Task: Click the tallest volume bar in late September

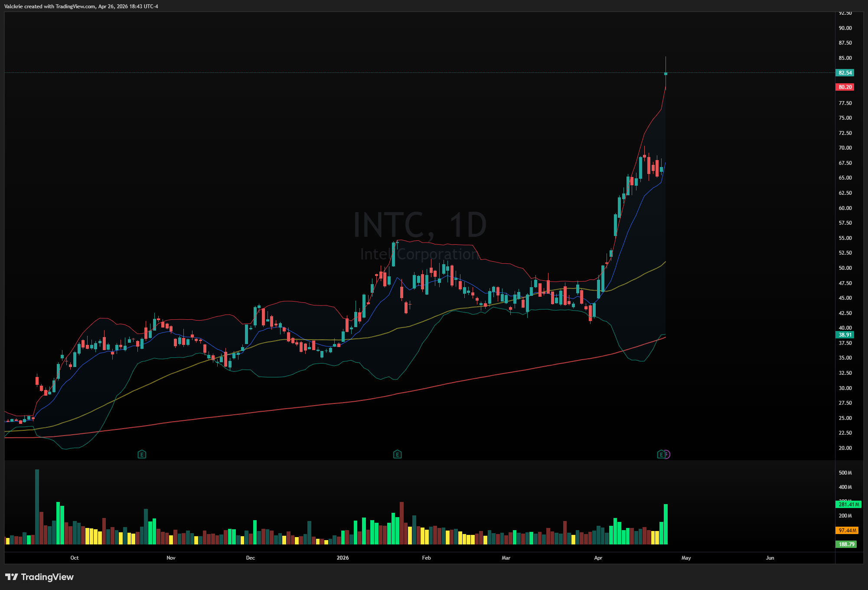Action: coord(37,508)
